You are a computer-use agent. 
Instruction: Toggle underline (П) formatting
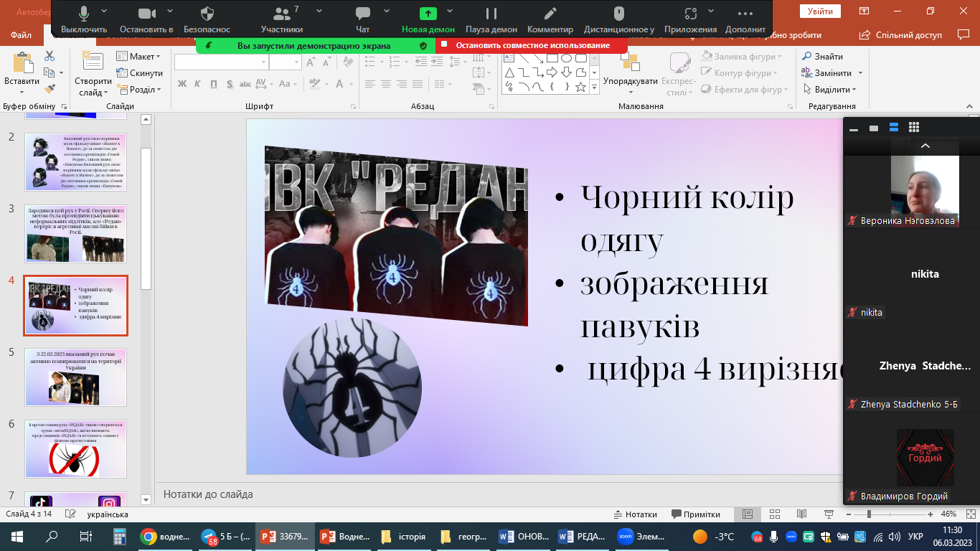215,84
